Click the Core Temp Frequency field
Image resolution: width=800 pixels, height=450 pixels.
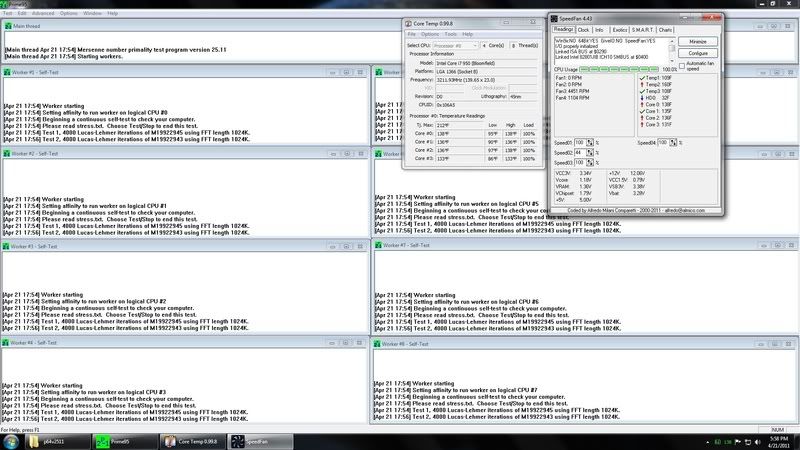point(486,80)
